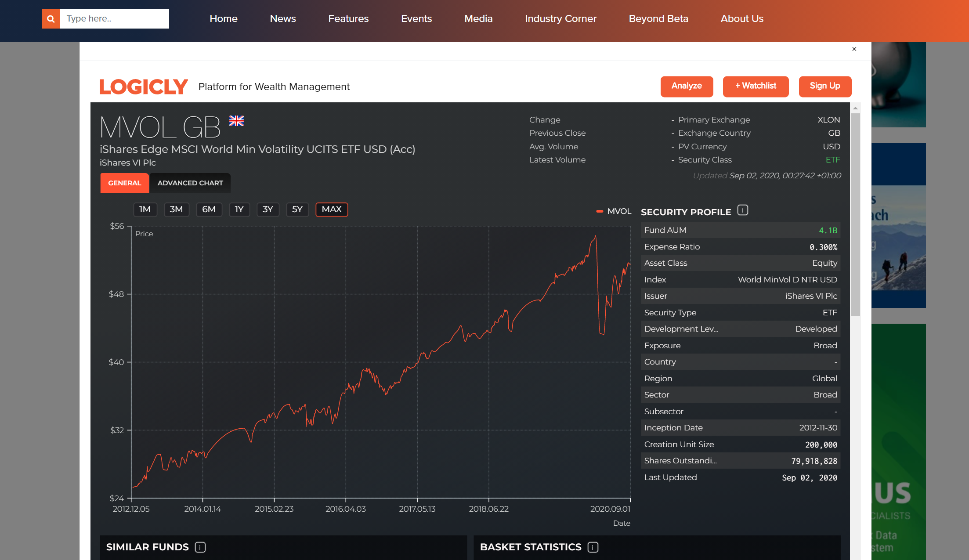Click the Security Profile info icon
Screen dimensions: 969x560
coord(743,210)
